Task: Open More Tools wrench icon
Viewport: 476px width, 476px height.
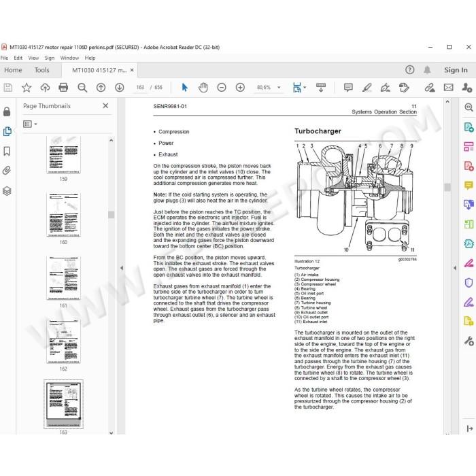Action: coord(469,341)
